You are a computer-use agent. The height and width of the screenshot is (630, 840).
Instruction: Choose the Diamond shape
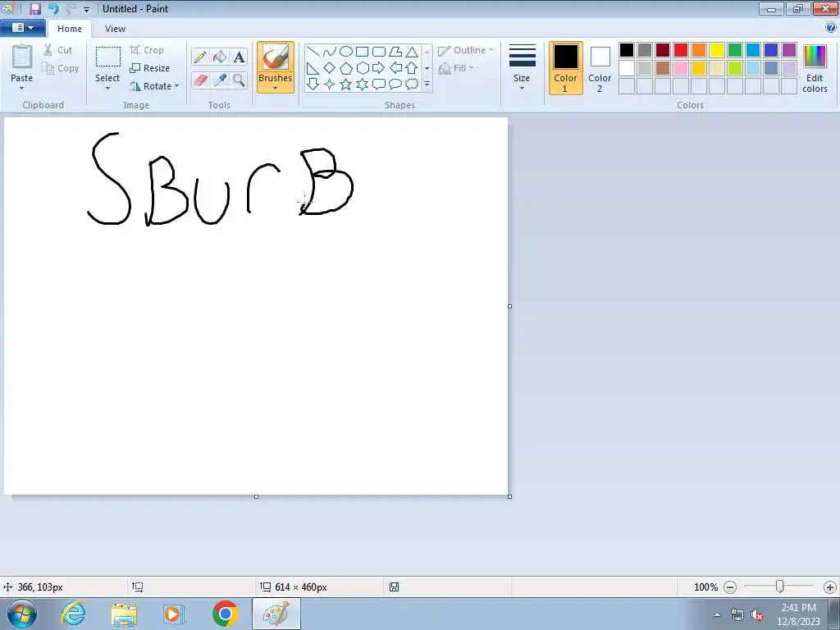(x=330, y=68)
